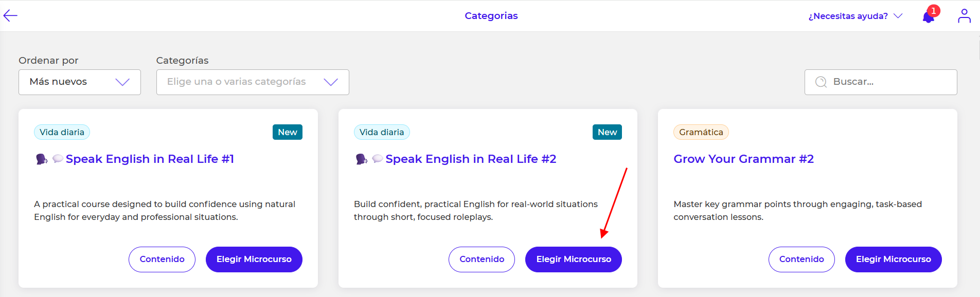Choose microcurso Speak English in Real Life #1

(254, 259)
